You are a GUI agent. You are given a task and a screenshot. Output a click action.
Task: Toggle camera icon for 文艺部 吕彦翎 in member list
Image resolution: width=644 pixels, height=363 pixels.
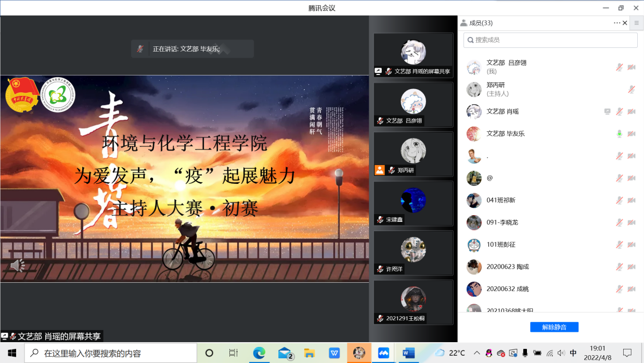pos(632,67)
